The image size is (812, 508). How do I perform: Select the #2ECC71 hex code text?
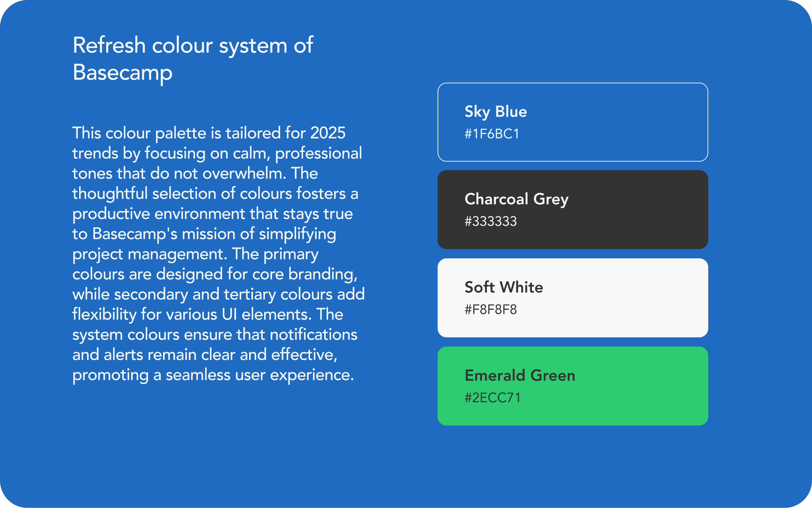pyautogui.click(x=492, y=398)
